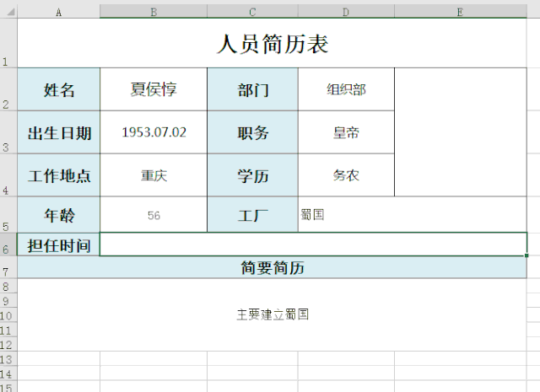
Task: Select column E header
Action: tap(461, 12)
